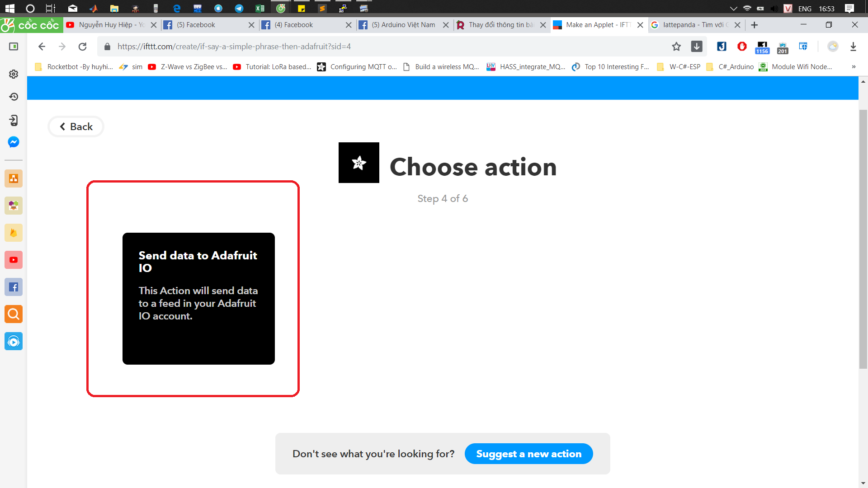Open Task View in the taskbar
This screenshot has width=868, height=488.
51,8
